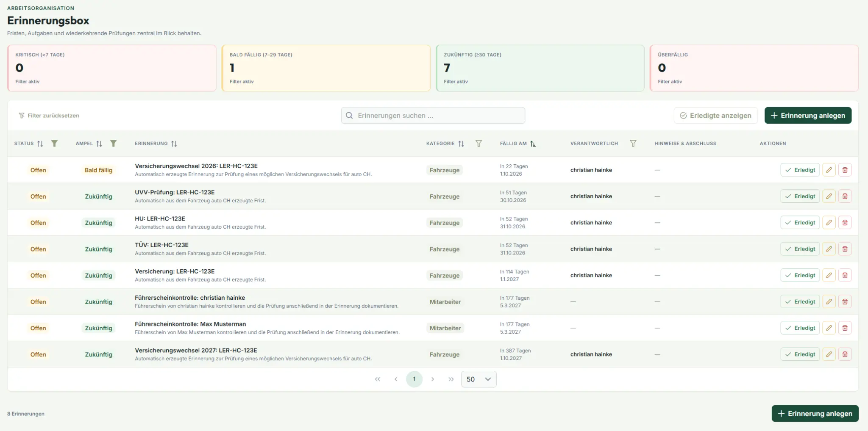Open the Status column filter
Image resolution: width=868 pixels, height=431 pixels.
[x=54, y=144]
